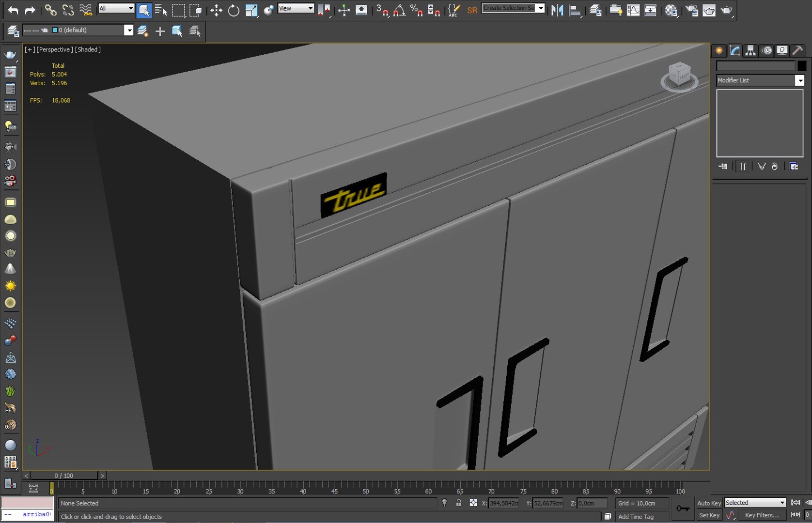This screenshot has height=523, width=812.
Task: Click Select Objects in Current Layer icon
Action: 177,31
